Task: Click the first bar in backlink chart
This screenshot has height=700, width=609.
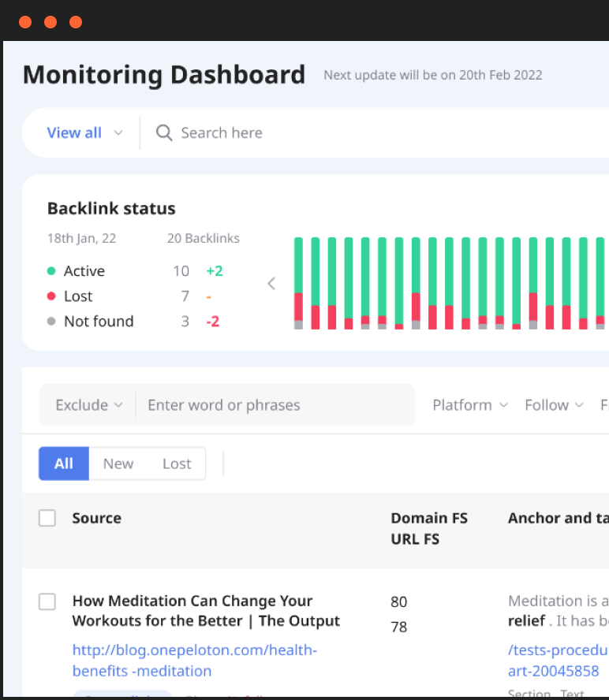Action: click(x=298, y=284)
